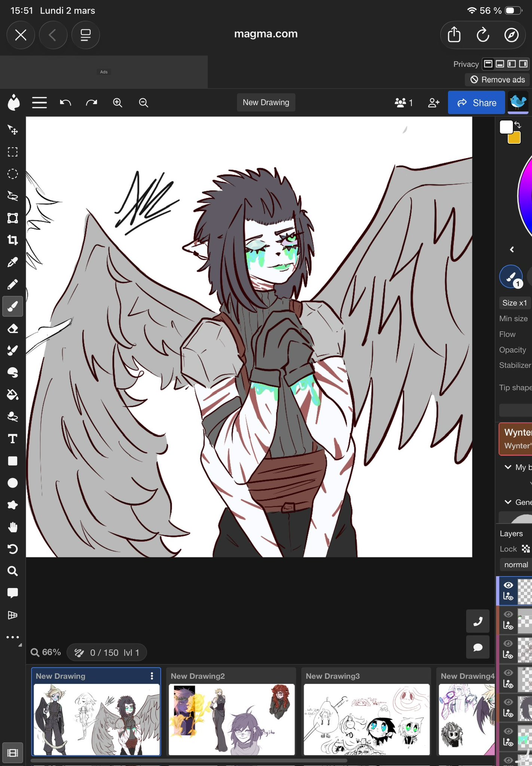Image resolution: width=532 pixels, height=766 pixels.
Task: Open the 66% zoom level menu
Action: pyautogui.click(x=46, y=652)
